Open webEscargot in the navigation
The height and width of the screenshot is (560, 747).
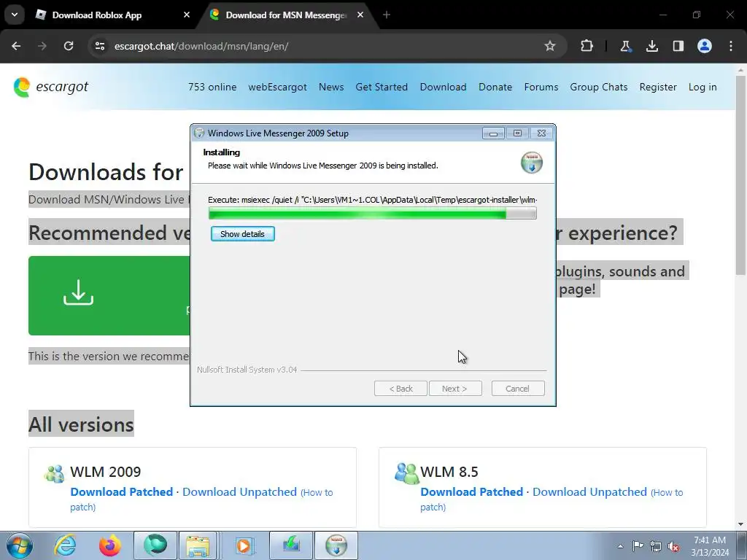tap(277, 87)
